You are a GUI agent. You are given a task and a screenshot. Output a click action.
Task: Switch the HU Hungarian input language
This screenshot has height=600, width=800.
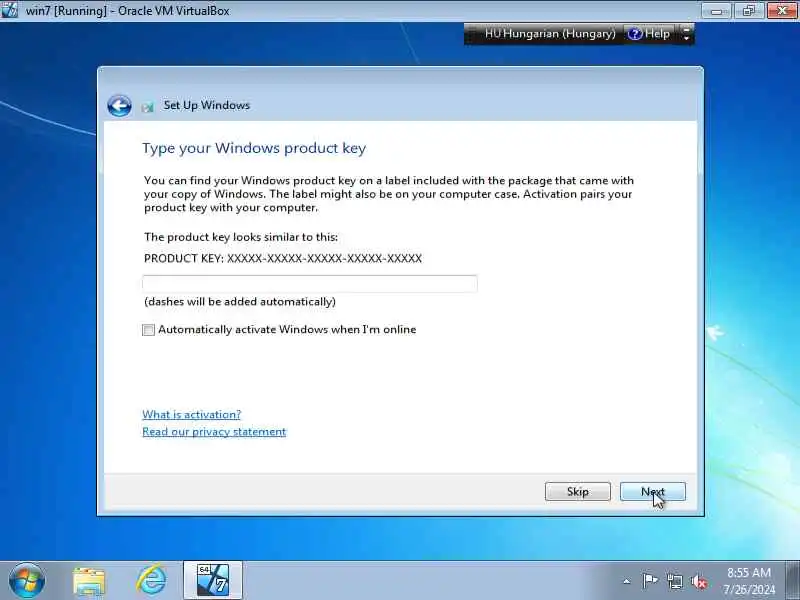(550, 34)
